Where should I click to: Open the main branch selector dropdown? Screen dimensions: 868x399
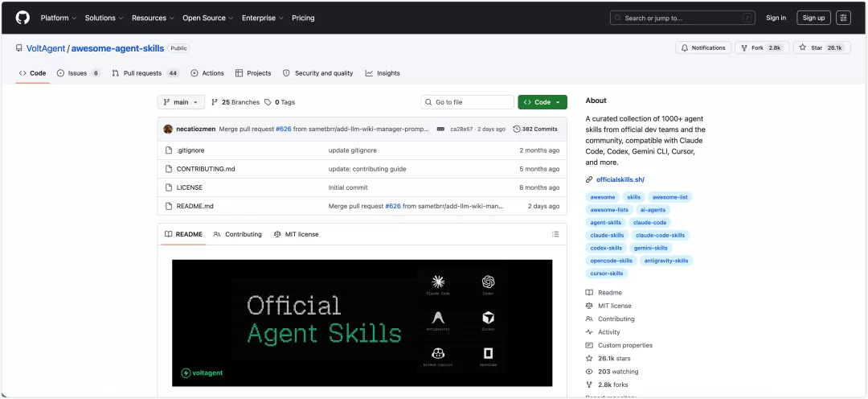pyautogui.click(x=181, y=102)
